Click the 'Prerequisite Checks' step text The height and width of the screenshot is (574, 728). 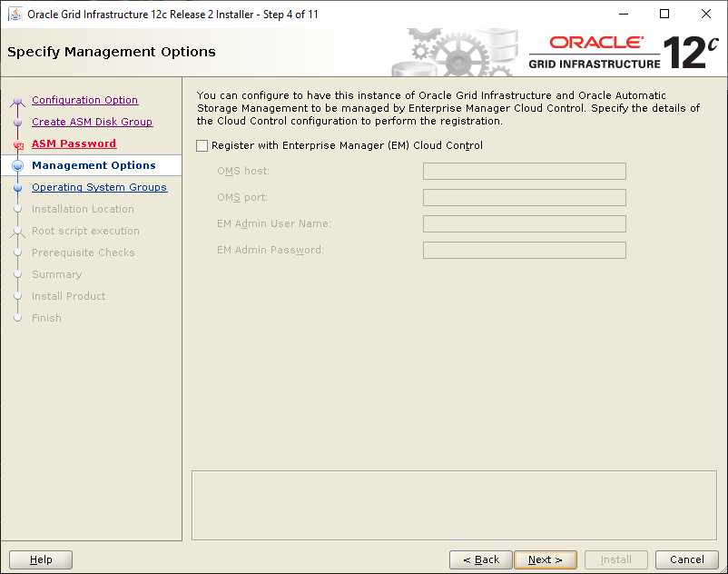(84, 252)
